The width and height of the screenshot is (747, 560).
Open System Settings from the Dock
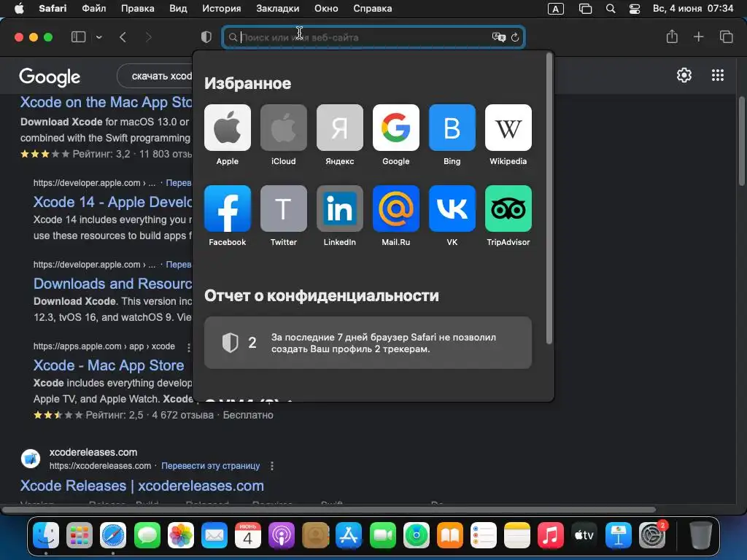(x=651, y=534)
